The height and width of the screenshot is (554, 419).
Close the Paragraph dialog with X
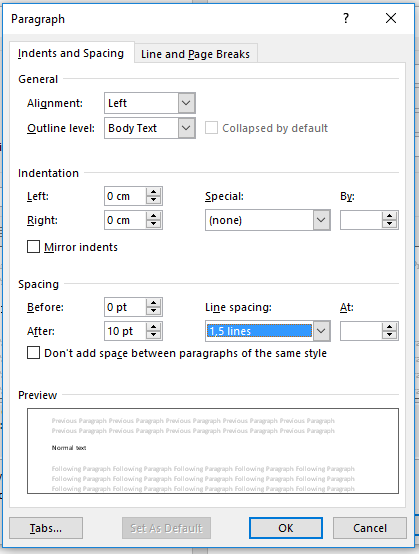tap(391, 18)
